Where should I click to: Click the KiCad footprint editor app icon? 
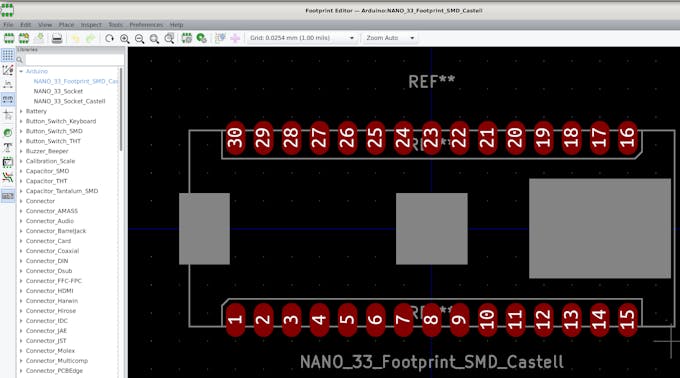tap(7, 10)
